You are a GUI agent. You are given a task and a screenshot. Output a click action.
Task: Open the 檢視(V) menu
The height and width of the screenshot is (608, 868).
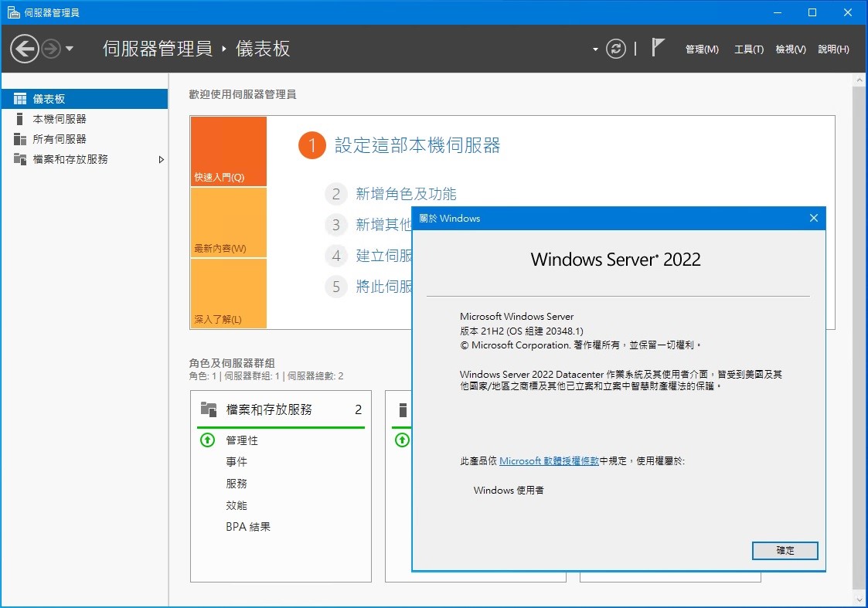pyautogui.click(x=791, y=49)
